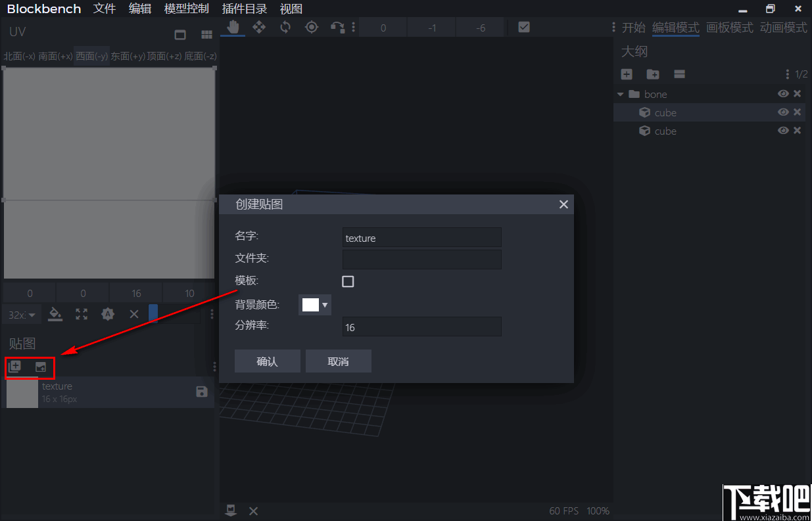
Task: Click the import texture icon
Action: click(39, 367)
